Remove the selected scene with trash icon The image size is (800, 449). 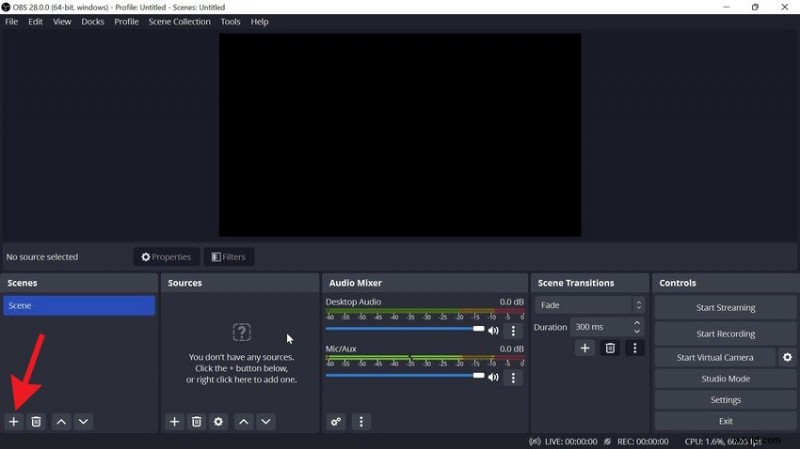[36, 422]
